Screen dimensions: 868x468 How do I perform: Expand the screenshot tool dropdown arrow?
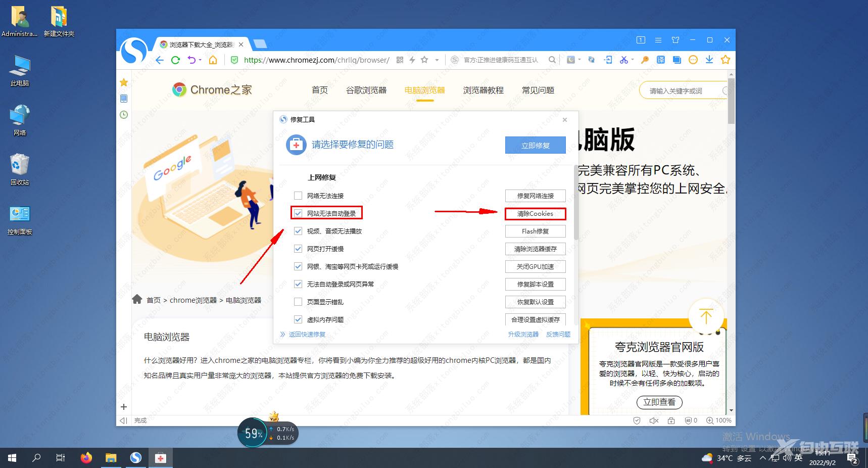pyautogui.click(x=633, y=60)
